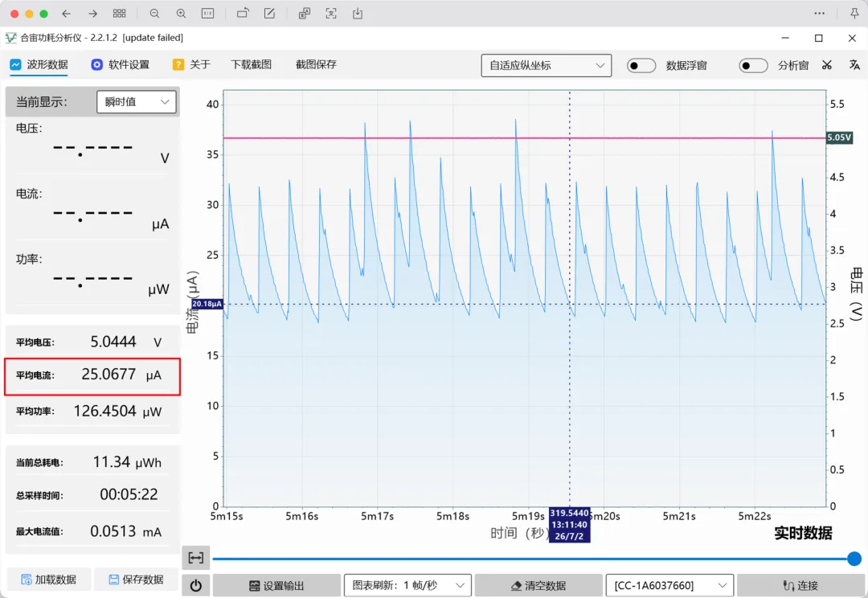Image resolution: width=868 pixels, height=598 pixels.
Task: Click the 平均电压 value 5.0444
Action: (113, 342)
